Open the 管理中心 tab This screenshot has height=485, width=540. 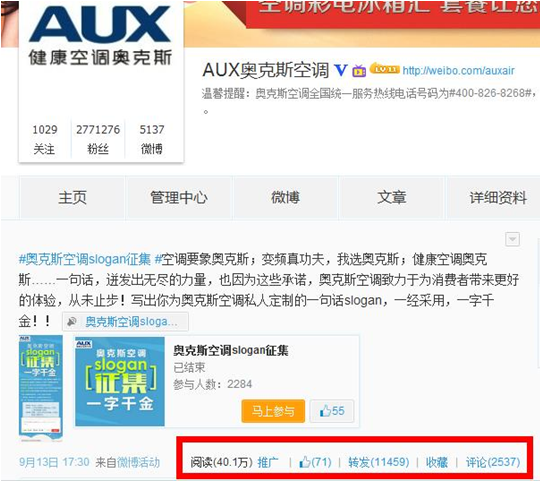pos(179,197)
